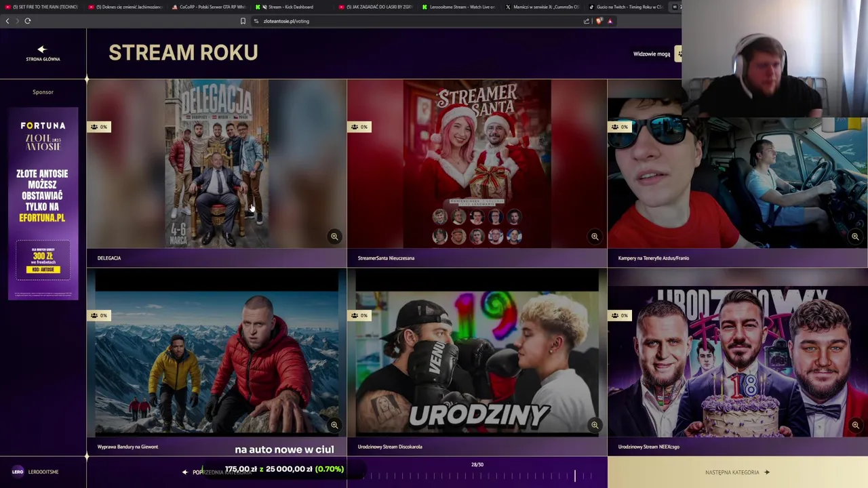The width and height of the screenshot is (868, 488).
Task: Click the back arrow above Strona Główna
Action: (42, 49)
